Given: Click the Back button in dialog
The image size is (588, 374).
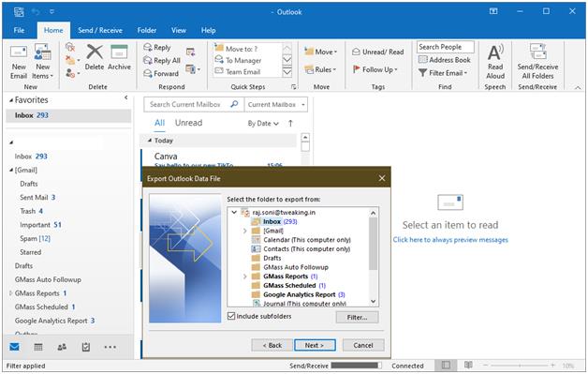Looking at the screenshot, I should pos(272,345).
